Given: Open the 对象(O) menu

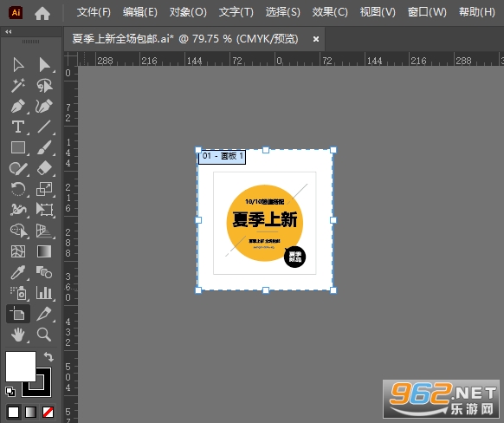Looking at the screenshot, I should click(188, 12).
